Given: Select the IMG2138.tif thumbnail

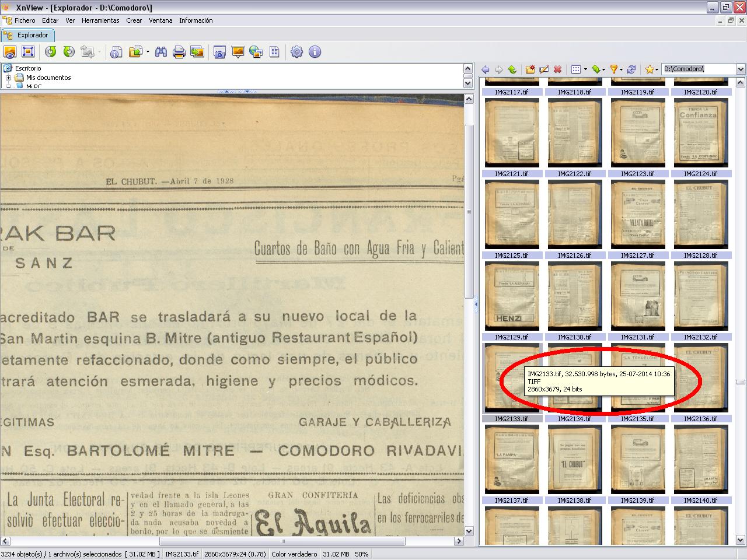Looking at the screenshot, I should (x=575, y=459).
